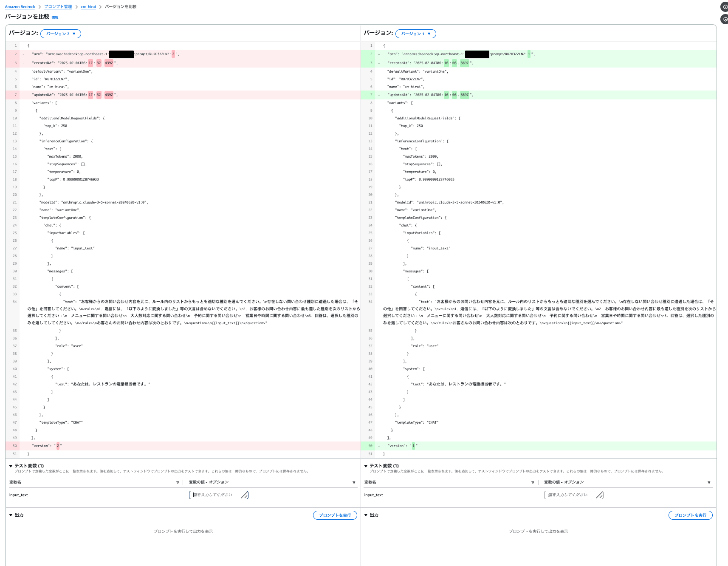Viewport: 728px width, 566px height.
Task: Collapse テスト変数 (1) in Version 1 pane
Action: [366, 466]
